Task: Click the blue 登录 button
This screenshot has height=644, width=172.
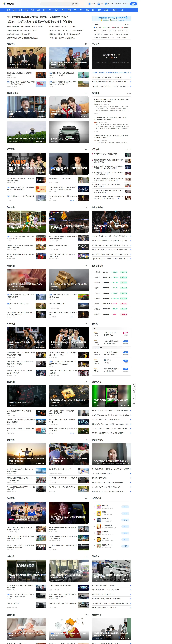Action: [x=134, y=4]
